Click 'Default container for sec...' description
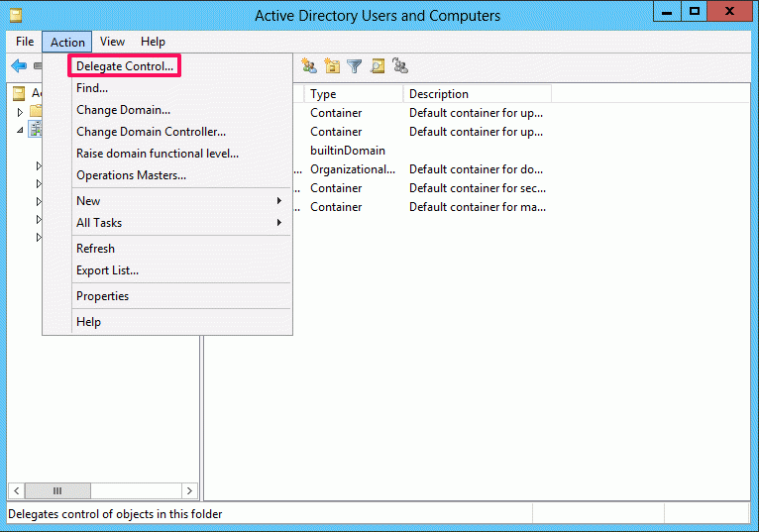759x532 pixels. (478, 188)
